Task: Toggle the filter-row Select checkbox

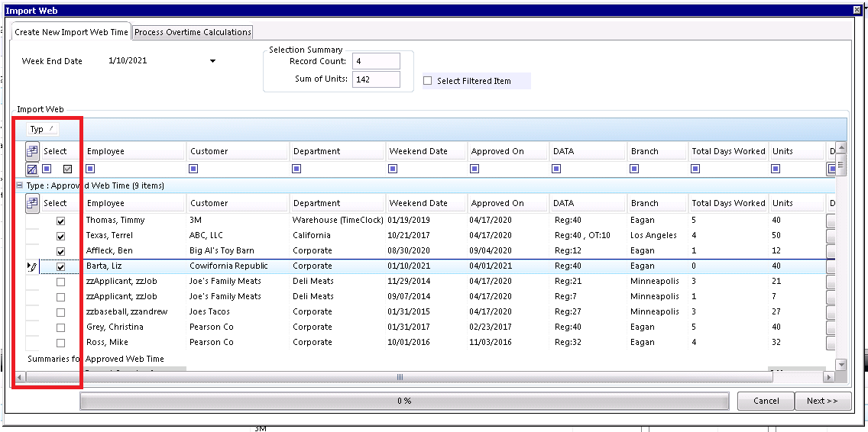Action: tap(68, 169)
